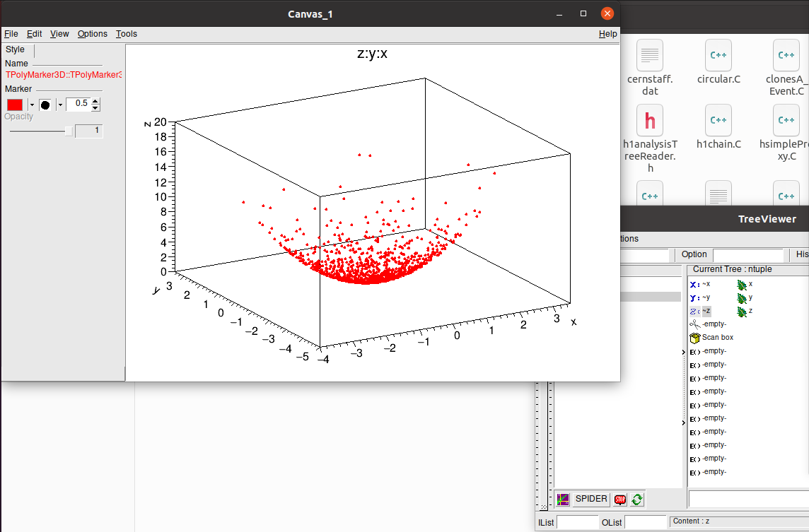Open the Edit menu in Canvas_1
This screenshot has height=532, width=809.
[x=34, y=34]
